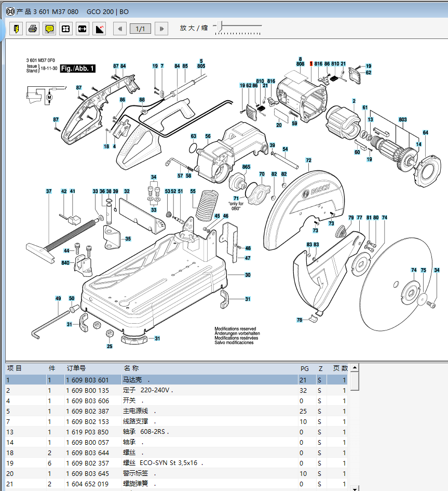Go to next diagram page
This screenshot has width=448, height=491.
coord(161,29)
